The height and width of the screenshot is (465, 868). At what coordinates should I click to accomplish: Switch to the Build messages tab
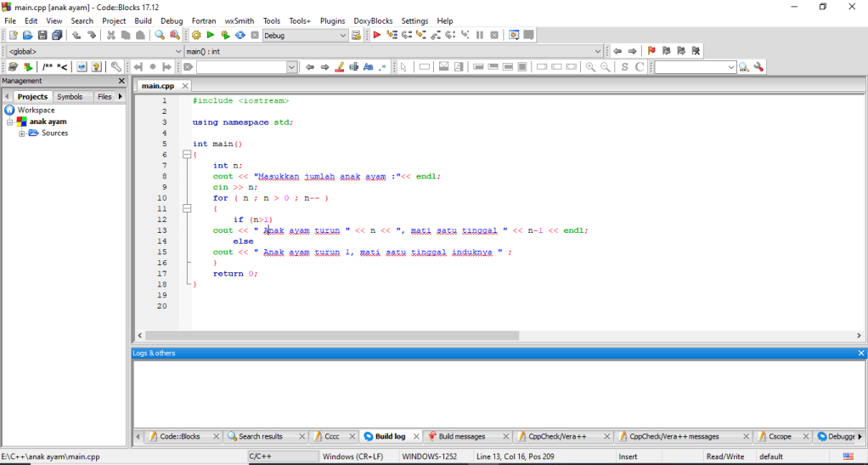tap(461, 436)
